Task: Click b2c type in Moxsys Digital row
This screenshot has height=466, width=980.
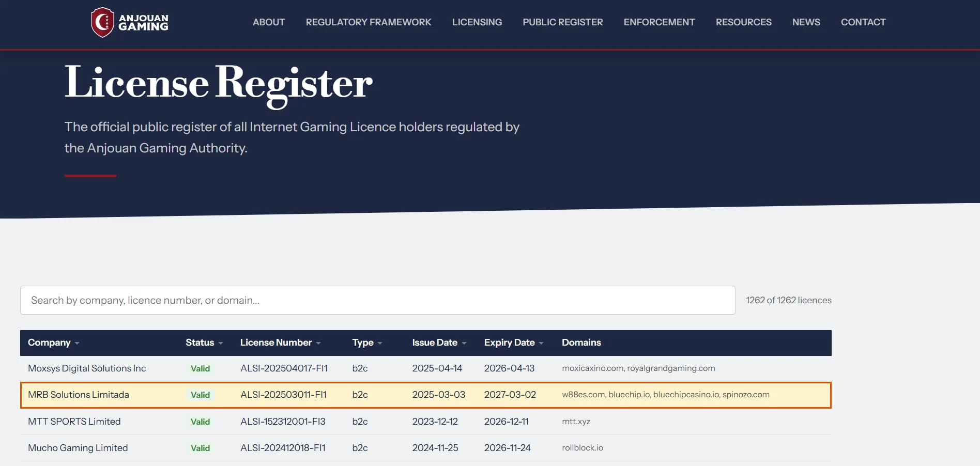Action: click(360, 368)
